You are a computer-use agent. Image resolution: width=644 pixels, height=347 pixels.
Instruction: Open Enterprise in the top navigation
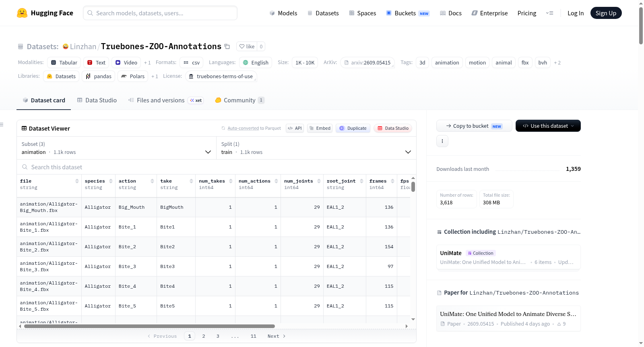(489, 13)
